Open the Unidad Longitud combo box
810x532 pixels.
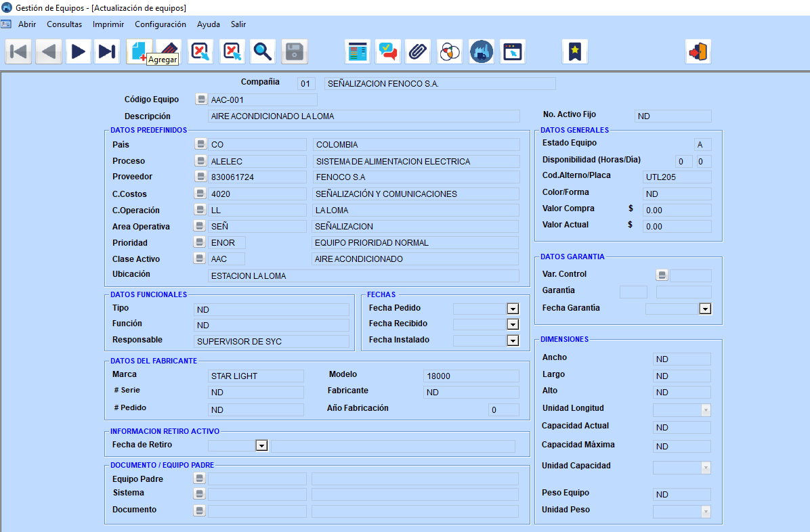pos(682,410)
